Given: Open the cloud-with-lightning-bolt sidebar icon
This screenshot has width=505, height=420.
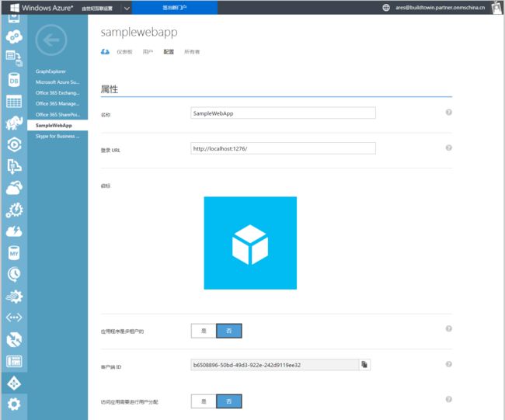Looking at the screenshot, I should pos(14,231).
